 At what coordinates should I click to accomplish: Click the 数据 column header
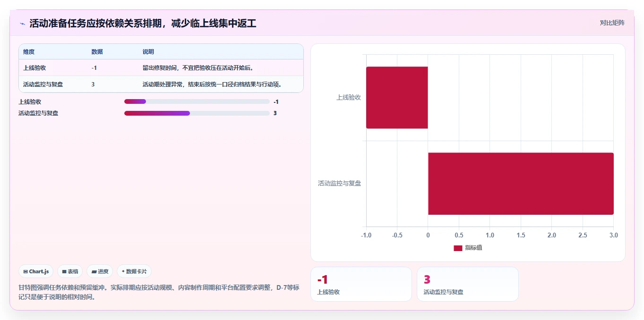(97, 52)
